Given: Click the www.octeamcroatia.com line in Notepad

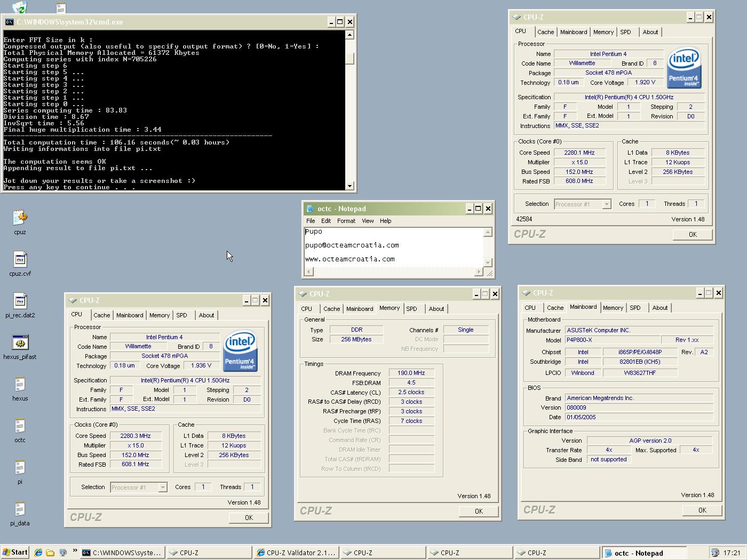Looking at the screenshot, I should pyautogui.click(x=350, y=259).
